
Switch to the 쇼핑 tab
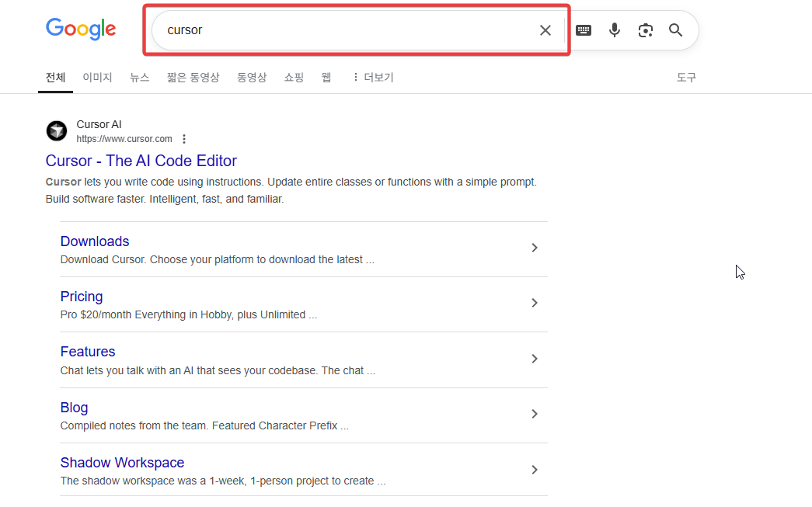pos(294,78)
